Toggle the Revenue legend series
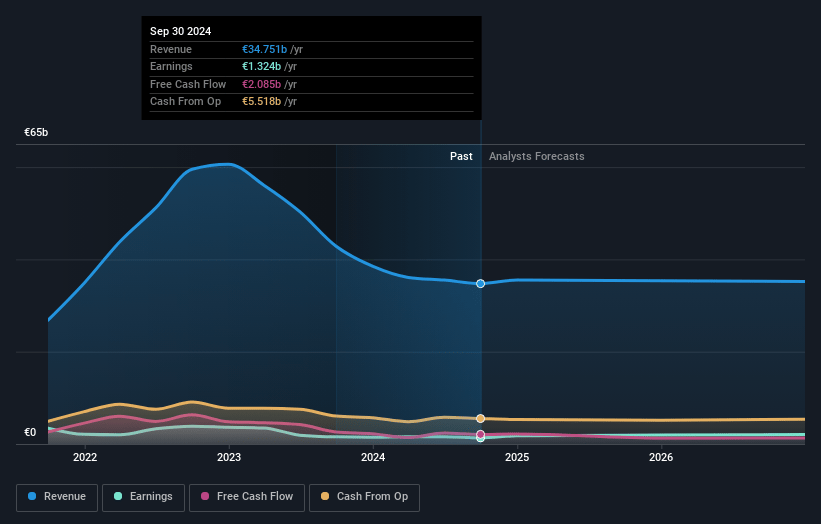This screenshot has width=821, height=524. click(x=57, y=497)
